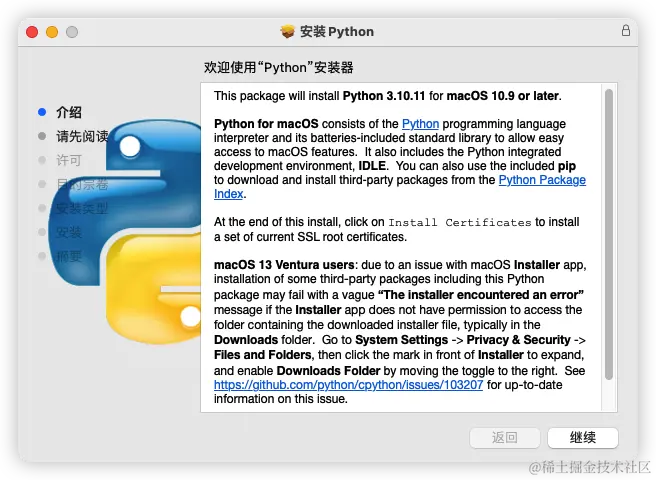Open the Python Package Index link
The height and width of the screenshot is (480, 656).
542,180
